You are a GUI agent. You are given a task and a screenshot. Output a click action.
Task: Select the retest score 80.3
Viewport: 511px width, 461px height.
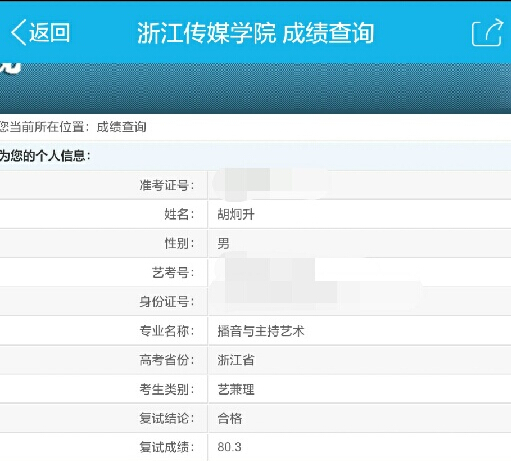click(x=229, y=447)
